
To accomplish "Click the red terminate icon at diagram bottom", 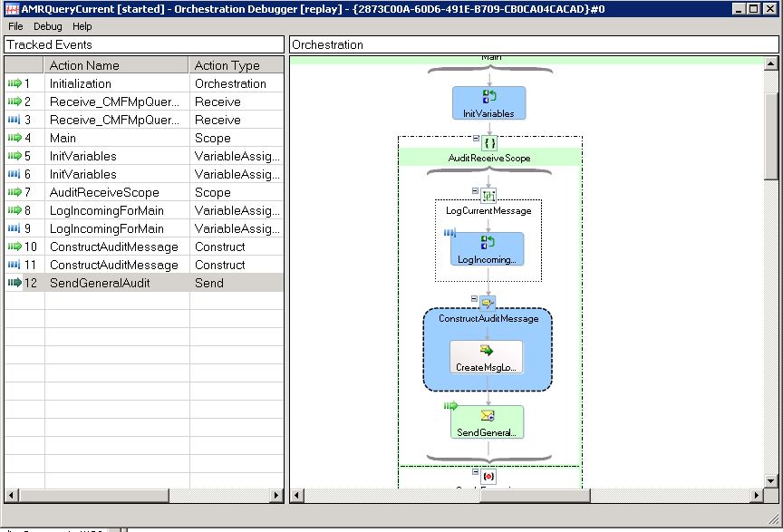I will click(487, 475).
